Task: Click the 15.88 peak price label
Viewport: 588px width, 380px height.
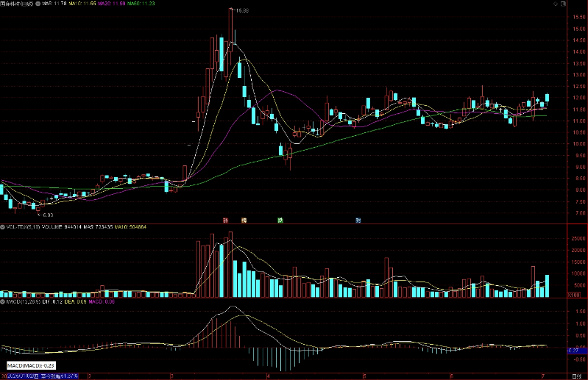Action: coord(240,10)
